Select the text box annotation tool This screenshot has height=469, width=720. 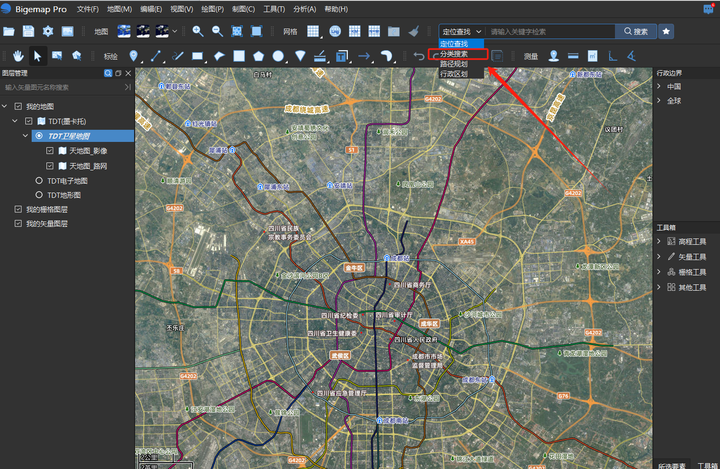point(342,56)
